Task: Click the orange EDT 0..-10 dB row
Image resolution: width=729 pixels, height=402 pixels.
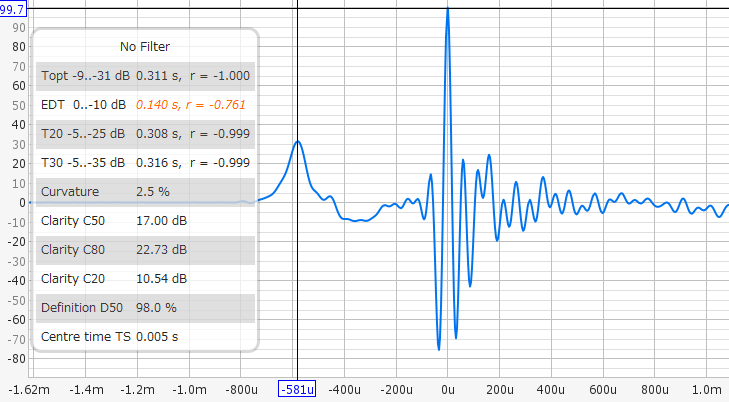Action: [145, 104]
